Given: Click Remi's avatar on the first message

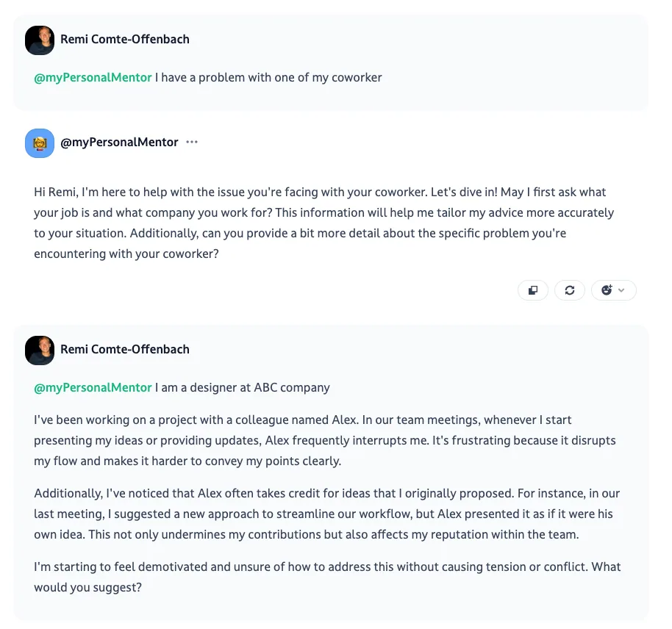Looking at the screenshot, I should (x=40, y=40).
